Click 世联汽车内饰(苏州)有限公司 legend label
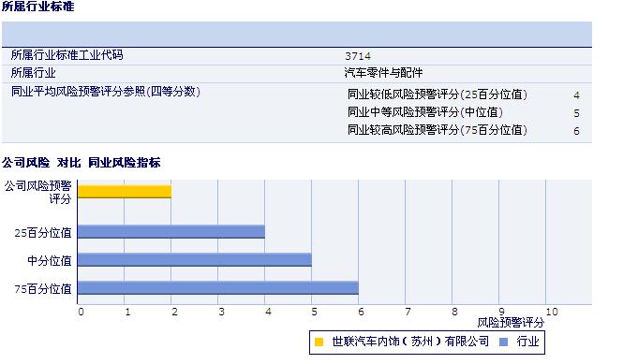The height and width of the screenshot is (364, 623). 410,342
